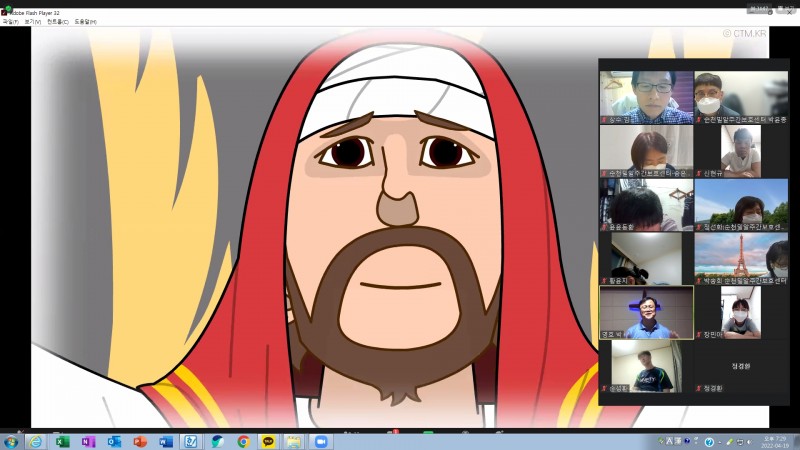Viewport: 800px width, 450px height.
Task: Select the camera-off tile labeled 정경환
Action: pyautogui.click(x=741, y=366)
